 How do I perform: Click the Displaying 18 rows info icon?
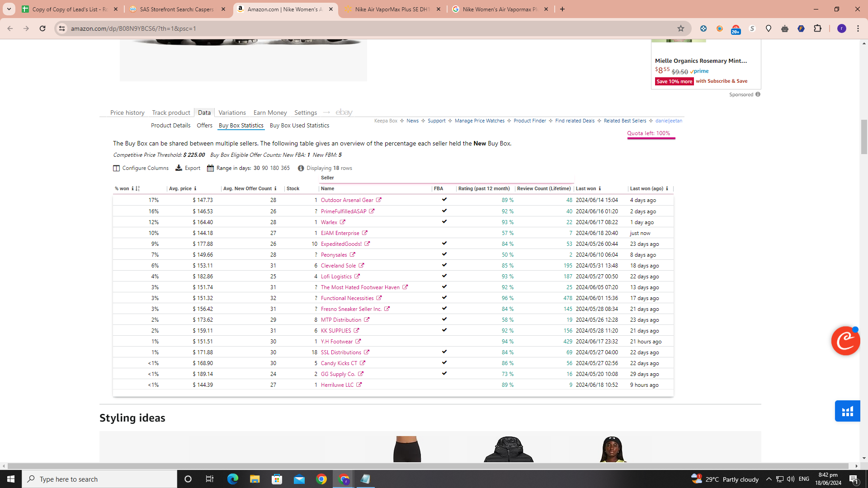[301, 168]
